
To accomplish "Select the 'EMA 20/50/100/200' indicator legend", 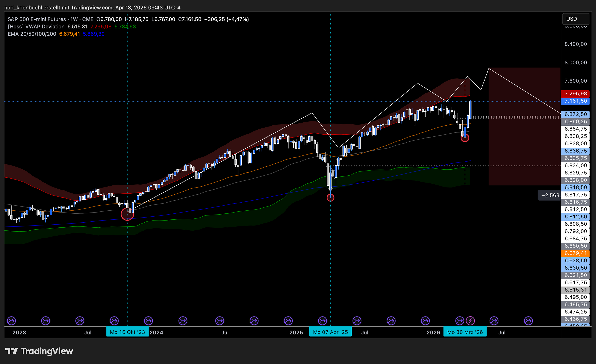I will point(32,34).
